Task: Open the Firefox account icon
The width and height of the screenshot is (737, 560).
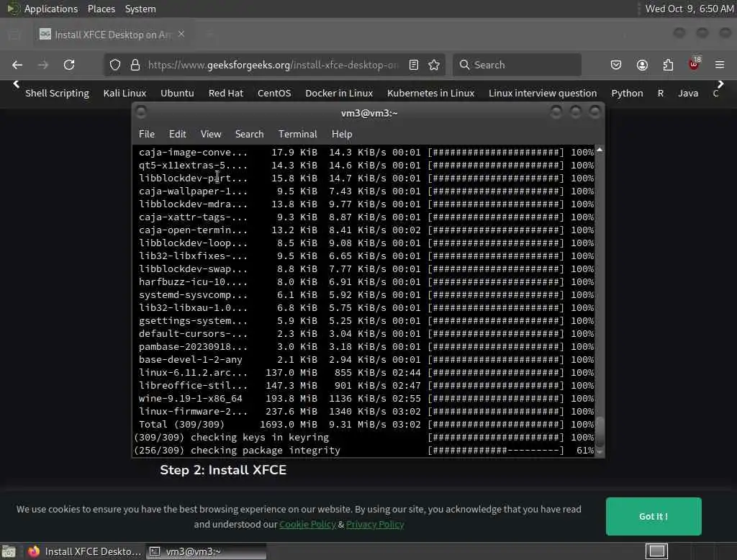Action: 642,65
